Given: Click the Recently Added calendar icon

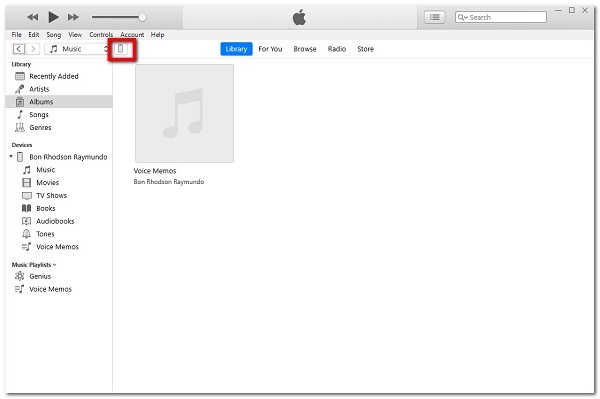Looking at the screenshot, I should click(20, 76).
